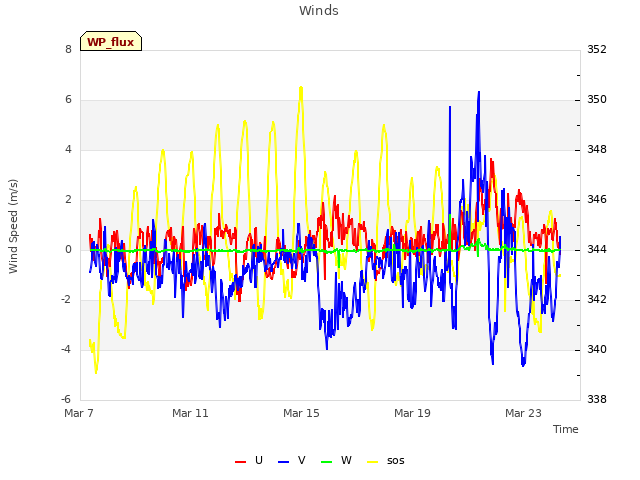Click the tallest yellow sos peak near Mar 15

coord(301,87)
